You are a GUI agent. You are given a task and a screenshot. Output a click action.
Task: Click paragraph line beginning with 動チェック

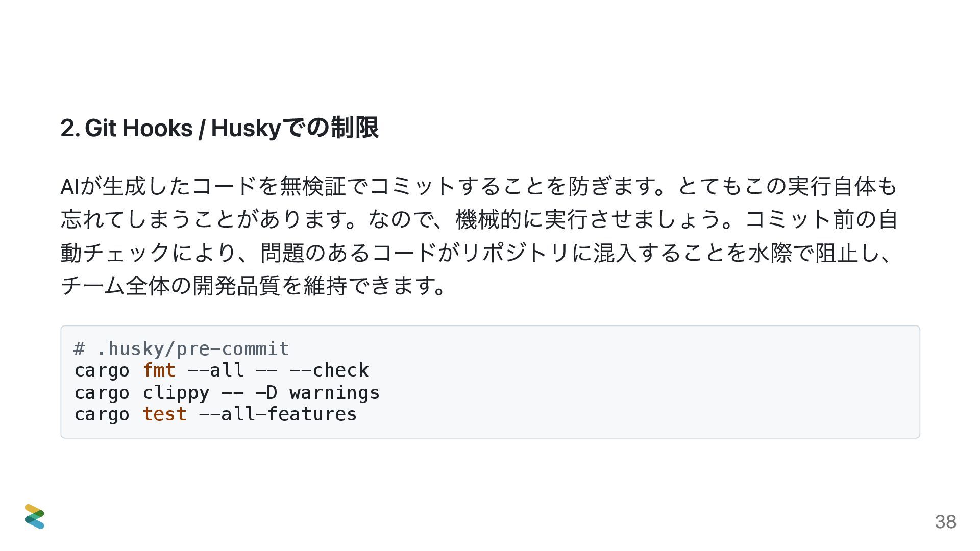coord(477,253)
